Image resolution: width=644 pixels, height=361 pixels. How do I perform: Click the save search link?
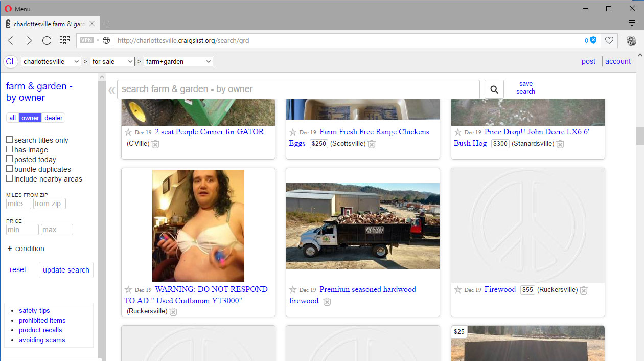click(525, 87)
